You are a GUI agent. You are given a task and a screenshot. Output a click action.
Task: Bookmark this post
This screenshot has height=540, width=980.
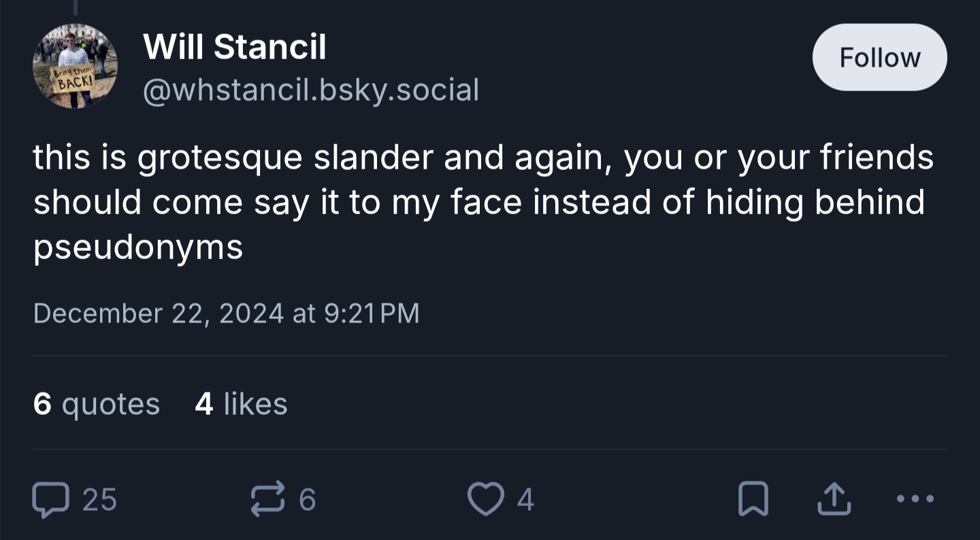click(753, 499)
